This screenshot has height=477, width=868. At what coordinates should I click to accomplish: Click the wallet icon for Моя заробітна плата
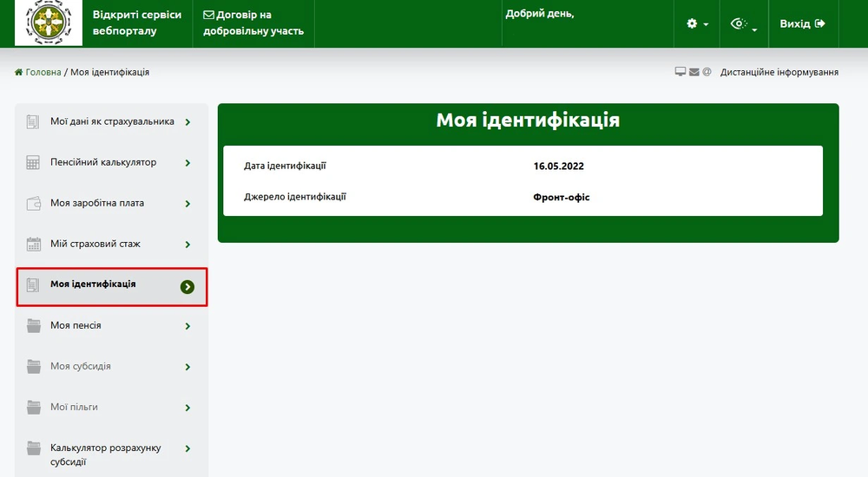34,204
